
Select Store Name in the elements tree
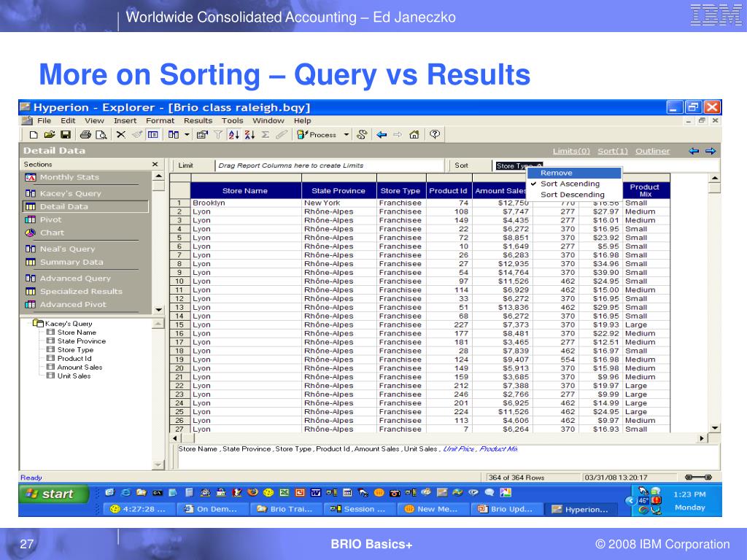pyautogui.click(x=76, y=332)
